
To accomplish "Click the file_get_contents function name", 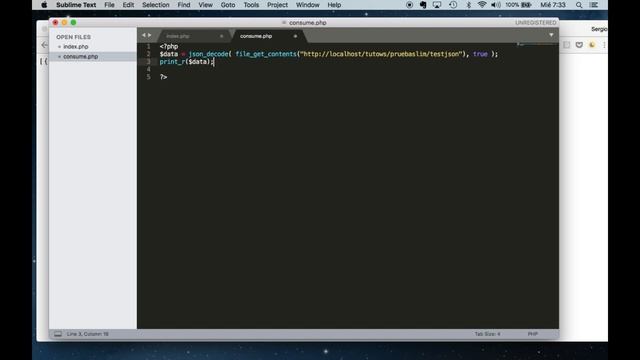I will click(266, 54).
